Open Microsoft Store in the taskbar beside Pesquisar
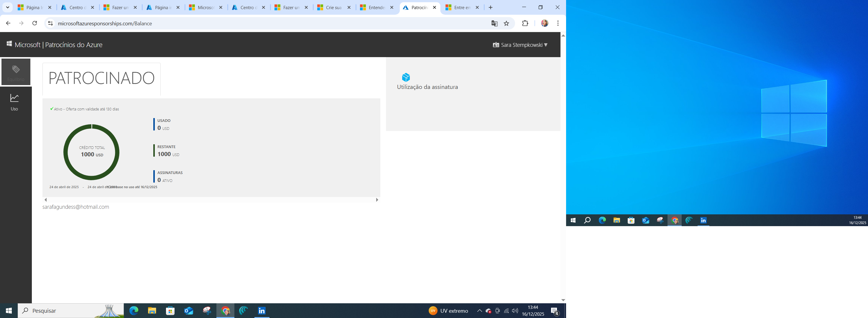The image size is (868, 318). click(170, 311)
